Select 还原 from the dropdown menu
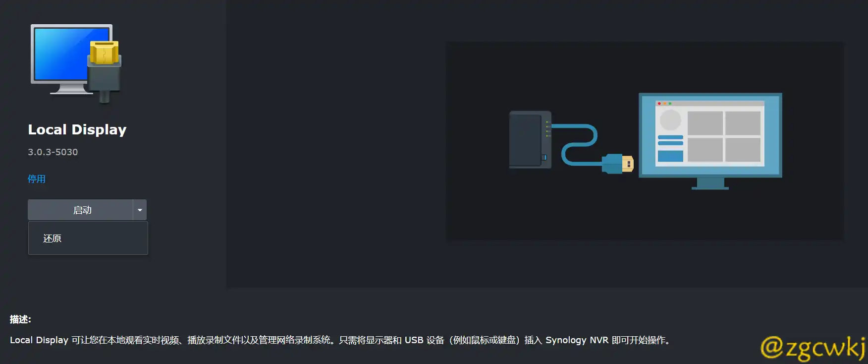 point(88,238)
